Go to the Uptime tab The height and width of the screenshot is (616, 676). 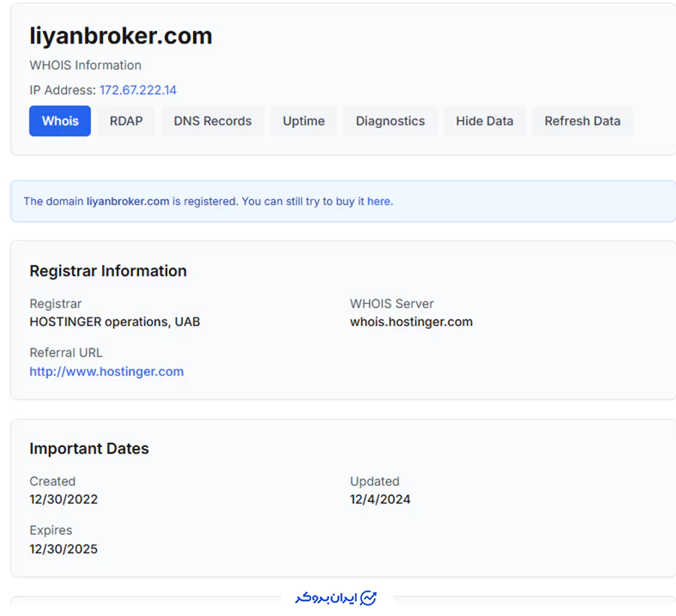point(303,121)
